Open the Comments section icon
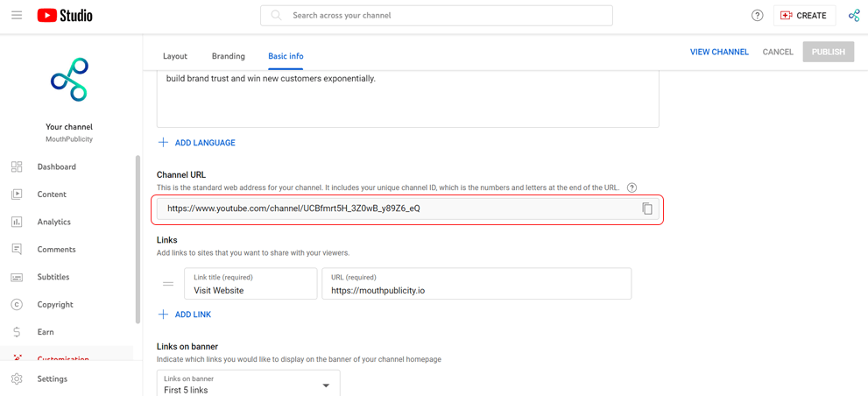This screenshot has width=868, height=396. point(17,249)
